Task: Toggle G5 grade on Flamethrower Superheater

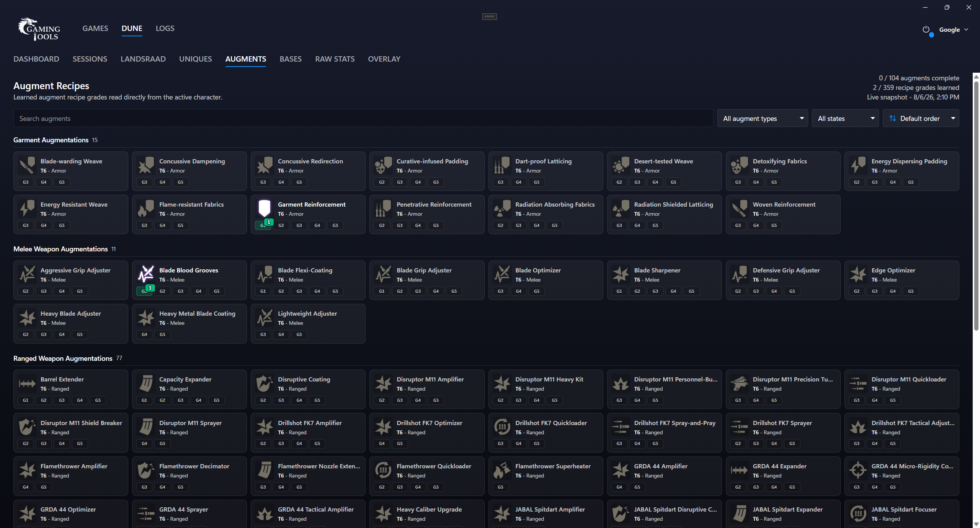Action: click(500, 487)
